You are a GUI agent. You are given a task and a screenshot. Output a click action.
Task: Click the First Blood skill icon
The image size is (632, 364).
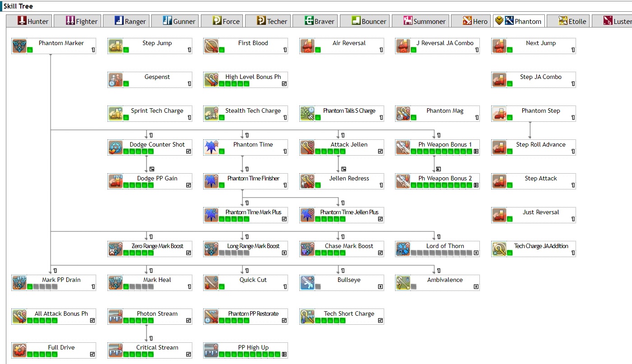tap(211, 46)
